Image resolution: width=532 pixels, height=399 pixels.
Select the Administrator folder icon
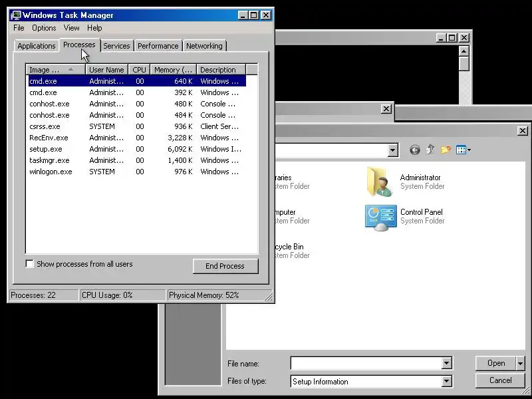click(380, 182)
